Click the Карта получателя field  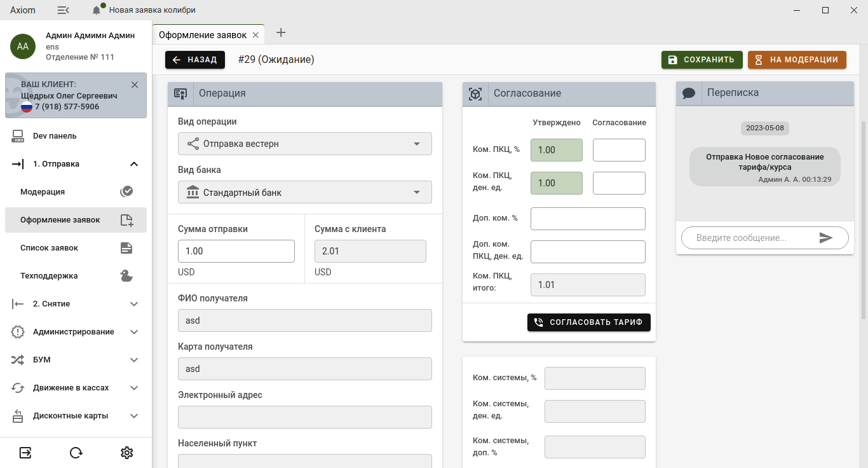tap(305, 369)
